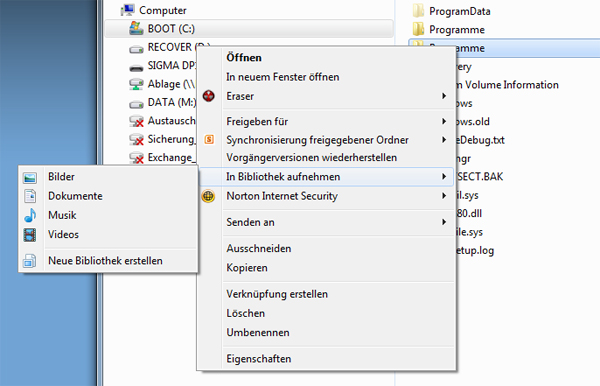Choose Eigenschaften in the context menu
600x386 pixels.
point(259,359)
